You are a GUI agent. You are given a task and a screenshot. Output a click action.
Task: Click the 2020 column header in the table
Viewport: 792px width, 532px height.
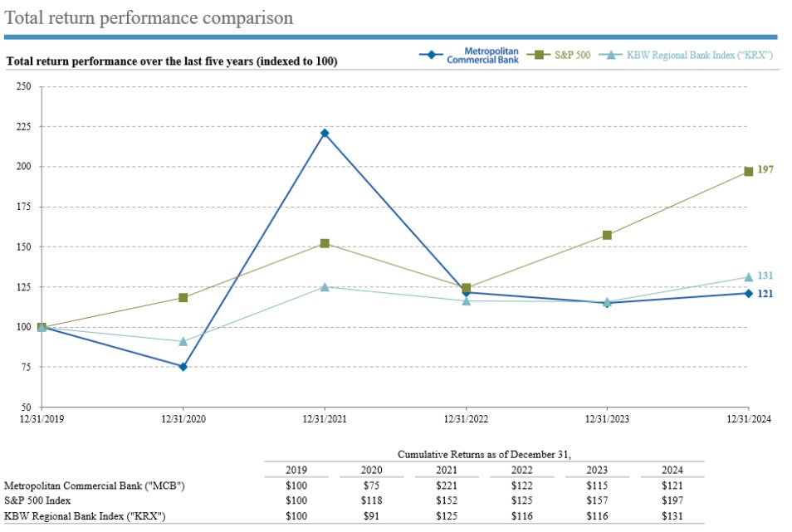(x=371, y=470)
